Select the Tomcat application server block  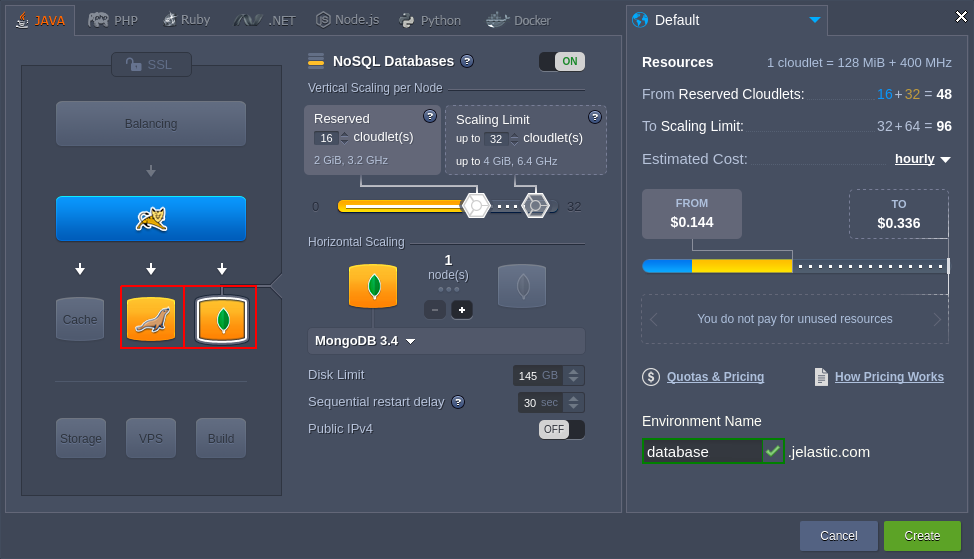151,219
